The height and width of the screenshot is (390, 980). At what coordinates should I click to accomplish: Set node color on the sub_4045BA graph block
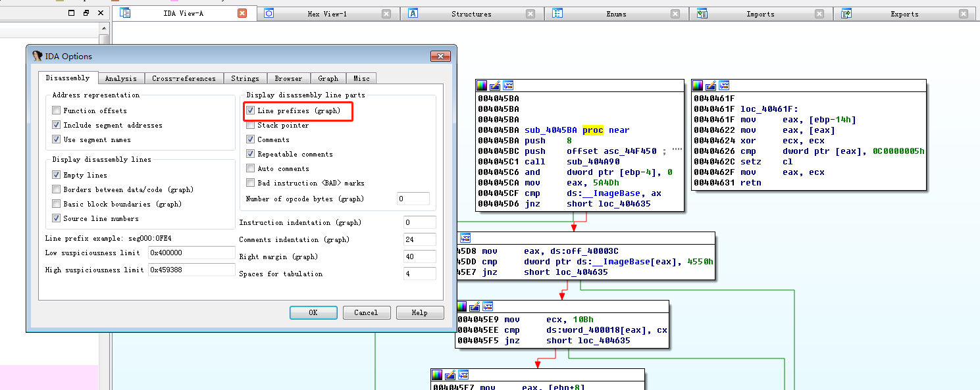(x=482, y=85)
